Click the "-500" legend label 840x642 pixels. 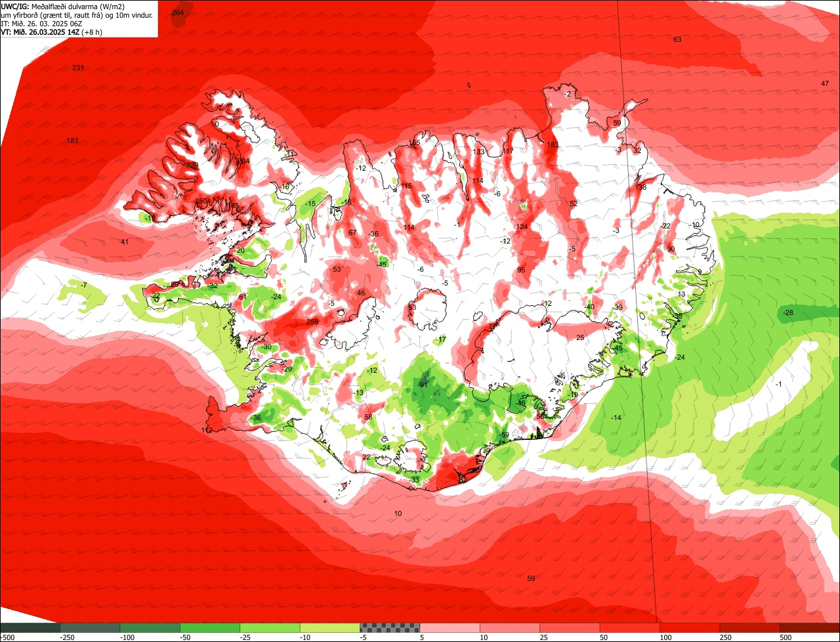pos(8,637)
